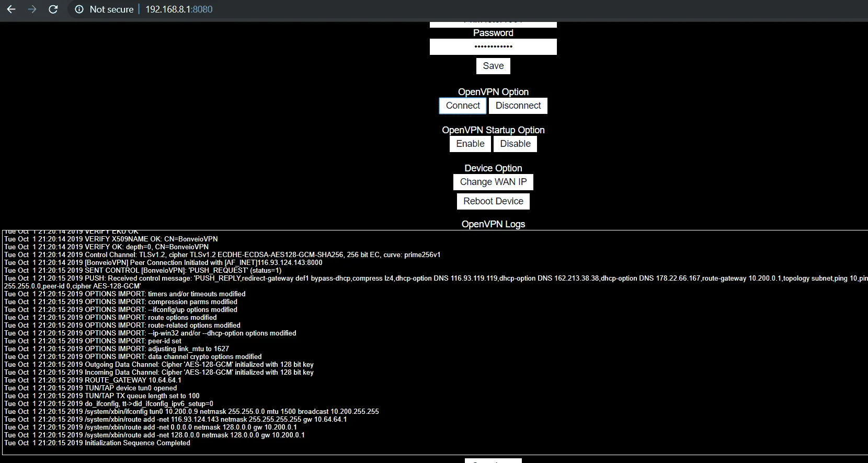
Task: Select log line 'data channel crypto options modified'
Action: coord(133,356)
